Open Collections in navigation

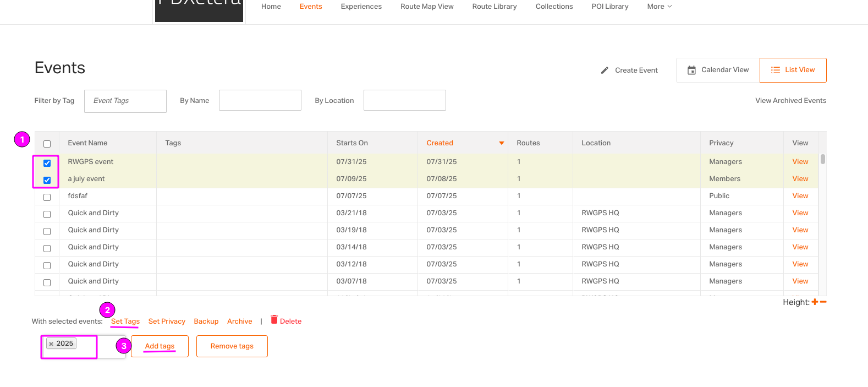[554, 7]
